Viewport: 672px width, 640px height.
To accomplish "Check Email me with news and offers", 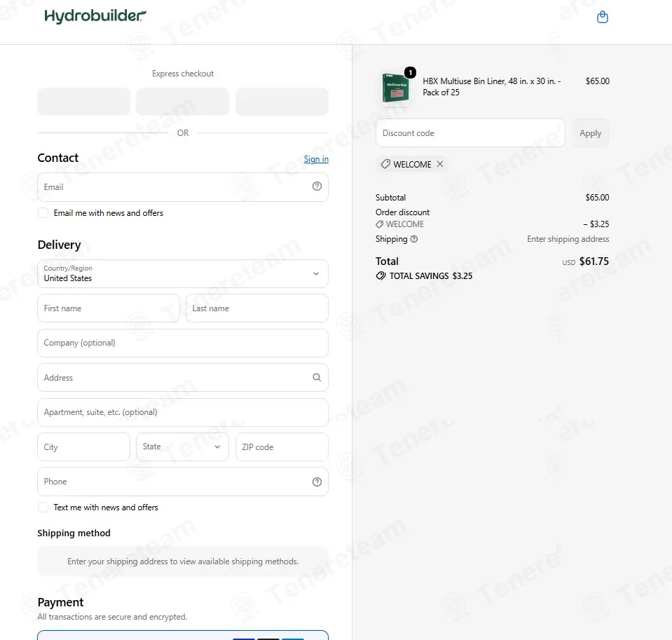I will (x=43, y=213).
